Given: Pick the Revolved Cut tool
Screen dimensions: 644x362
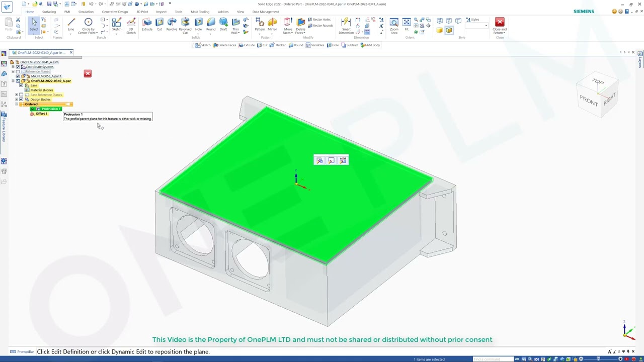Looking at the screenshot, I should pos(185,26).
